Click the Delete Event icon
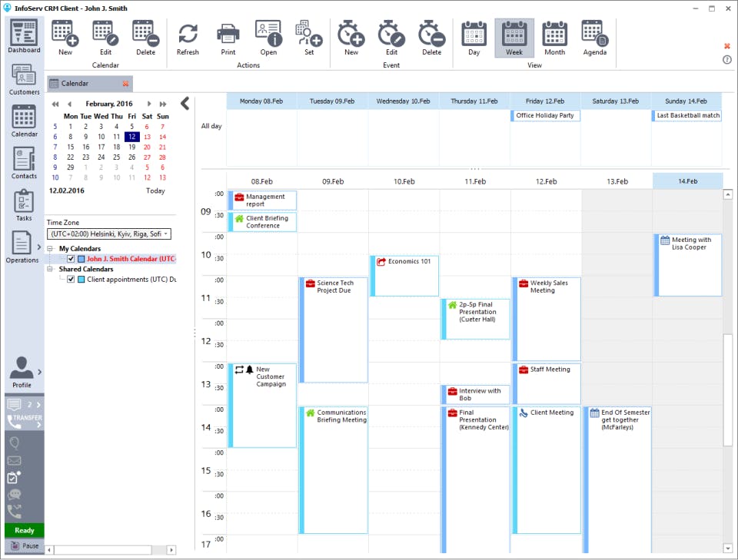Viewport: 738px width, 560px height. tap(431, 38)
